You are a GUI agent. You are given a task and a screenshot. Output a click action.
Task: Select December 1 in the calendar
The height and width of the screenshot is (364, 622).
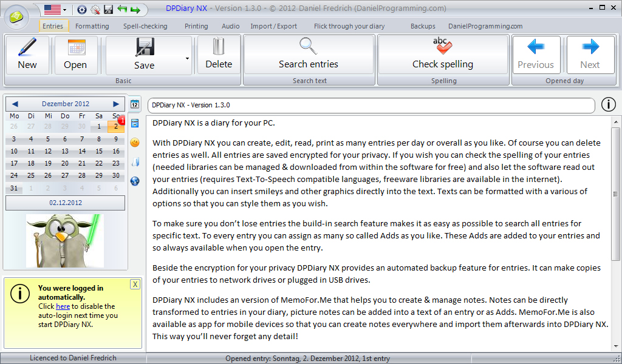click(x=99, y=127)
